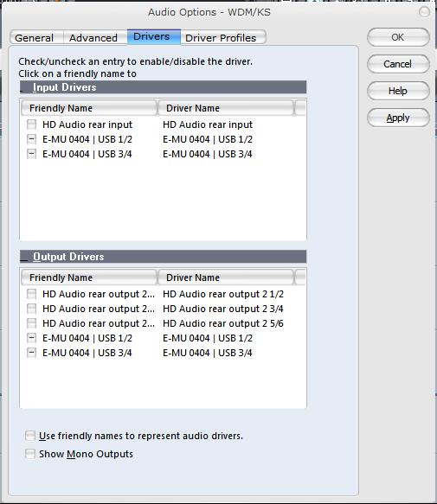The image size is (437, 504).
Task: Enable HD Audio rear output 2 1/2 checkbox
Action: tap(31, 294)
